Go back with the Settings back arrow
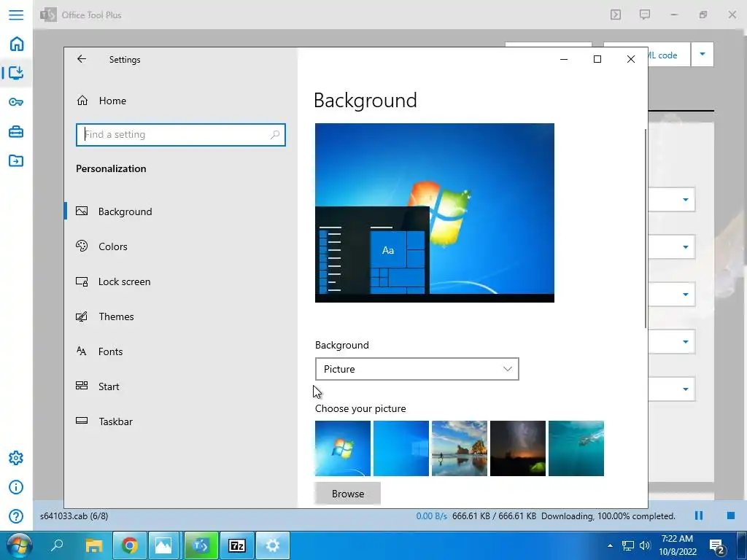The image size is (747, 560). pyautogui.click(x=82, y=59)
